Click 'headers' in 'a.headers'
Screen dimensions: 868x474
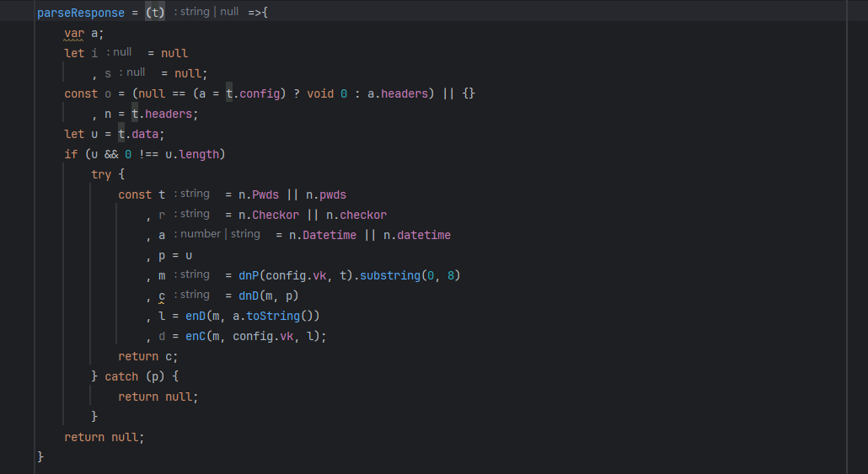coord(405,94)
